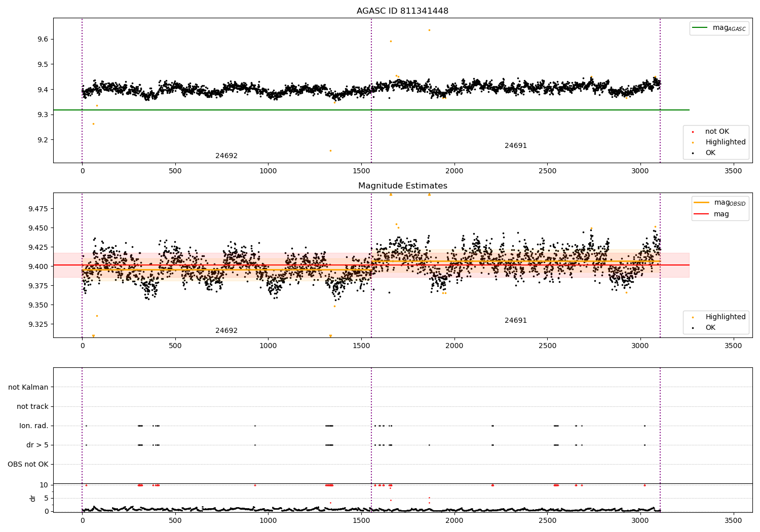Click the plot title 'AGASC ID 811341448'

click(402, 11)
